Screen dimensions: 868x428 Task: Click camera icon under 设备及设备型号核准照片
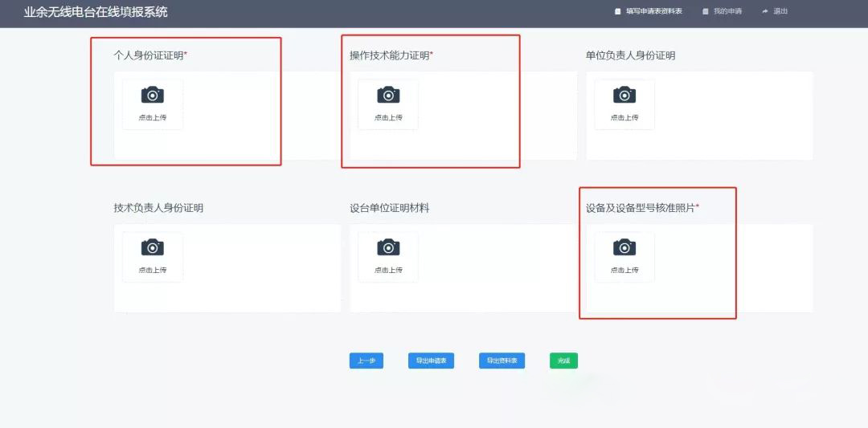tap(624, 247)
